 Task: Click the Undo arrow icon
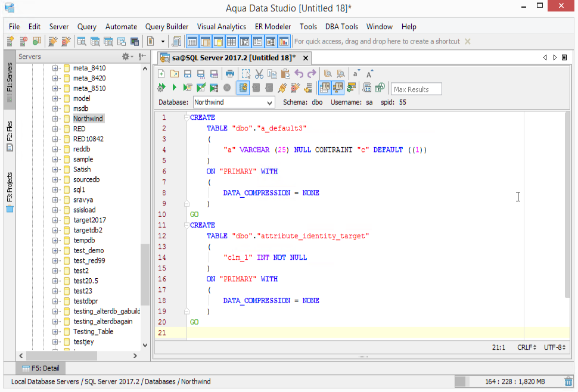[299, 74]
